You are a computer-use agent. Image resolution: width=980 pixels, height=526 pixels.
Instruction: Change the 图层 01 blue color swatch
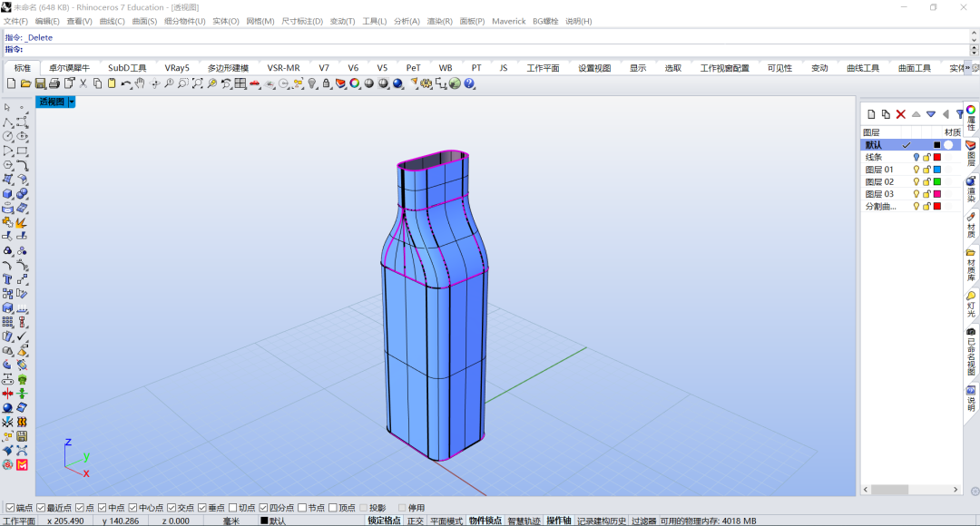(x=936, y=170)
